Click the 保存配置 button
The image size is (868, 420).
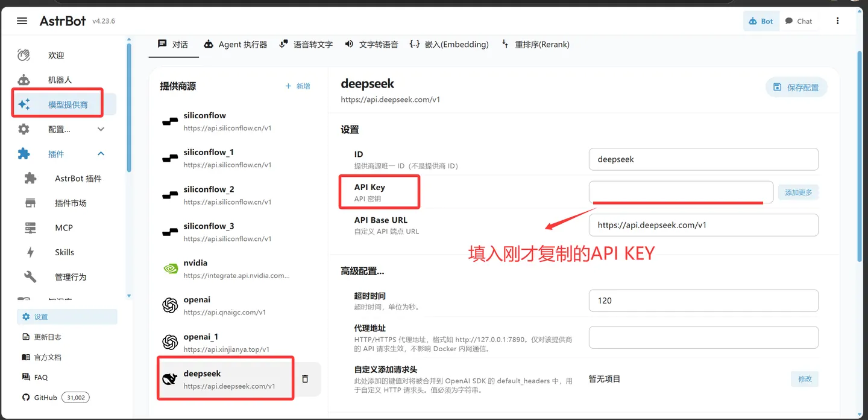pos(796,87)
